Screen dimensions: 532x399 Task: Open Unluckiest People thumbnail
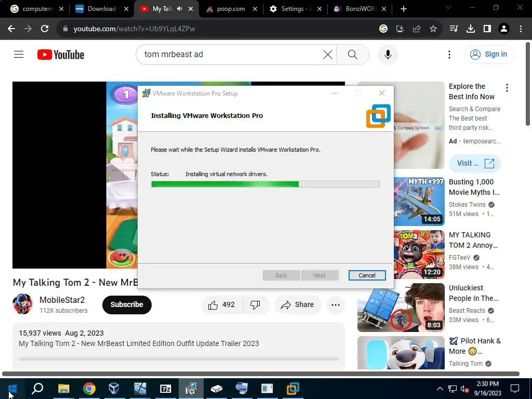[401, 308]
